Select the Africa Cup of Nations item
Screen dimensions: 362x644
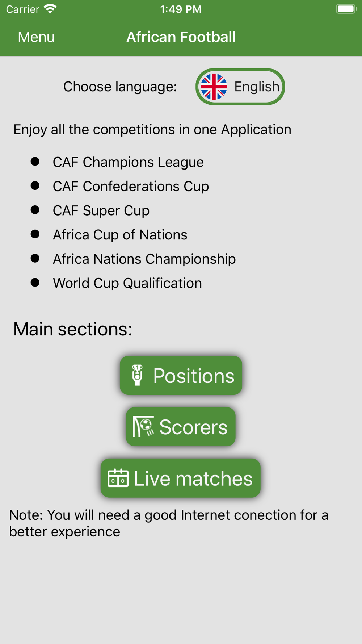[120, 235]
